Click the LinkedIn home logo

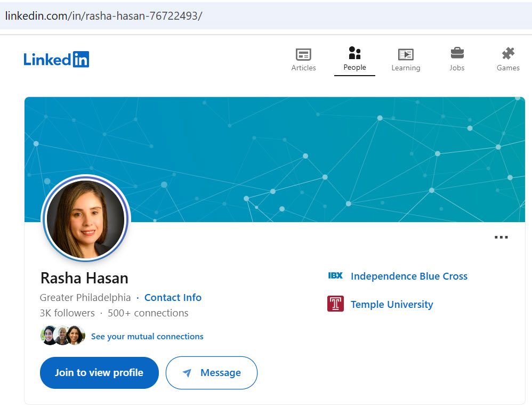pyautogui.click(x=56, y=59)
